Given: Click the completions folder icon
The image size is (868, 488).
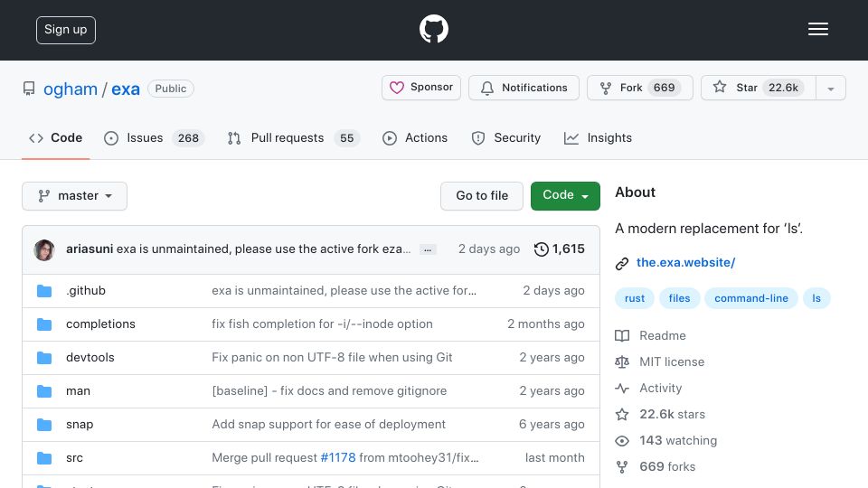Looking at the screenshot, I should [44, 324].
